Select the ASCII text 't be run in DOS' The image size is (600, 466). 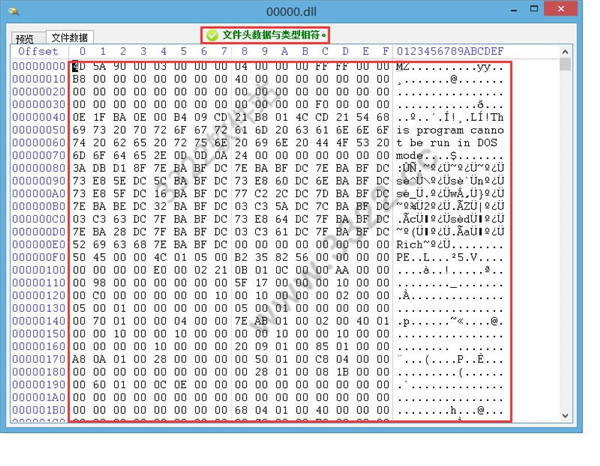[447, 143]
